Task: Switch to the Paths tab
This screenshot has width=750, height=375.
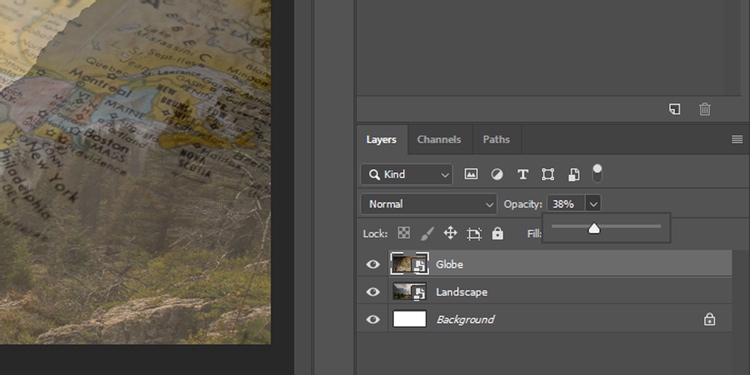Action: (x=496, y=140)
